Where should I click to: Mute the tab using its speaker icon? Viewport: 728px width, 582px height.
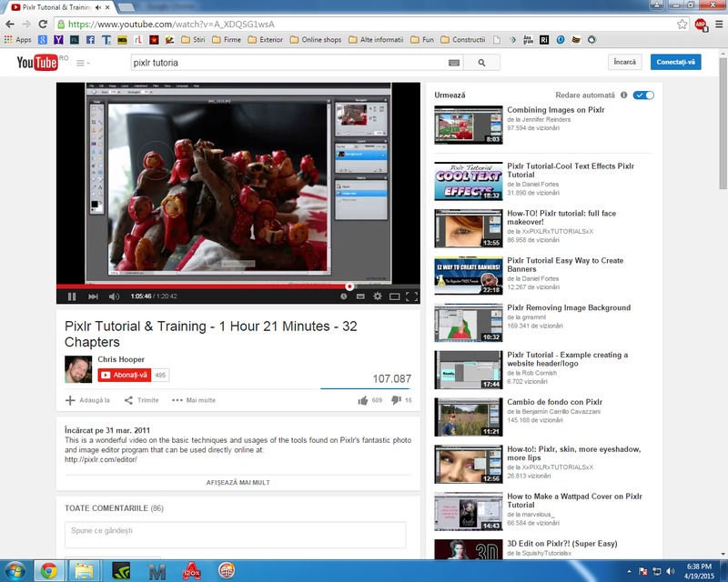click(x=98, y=7)
